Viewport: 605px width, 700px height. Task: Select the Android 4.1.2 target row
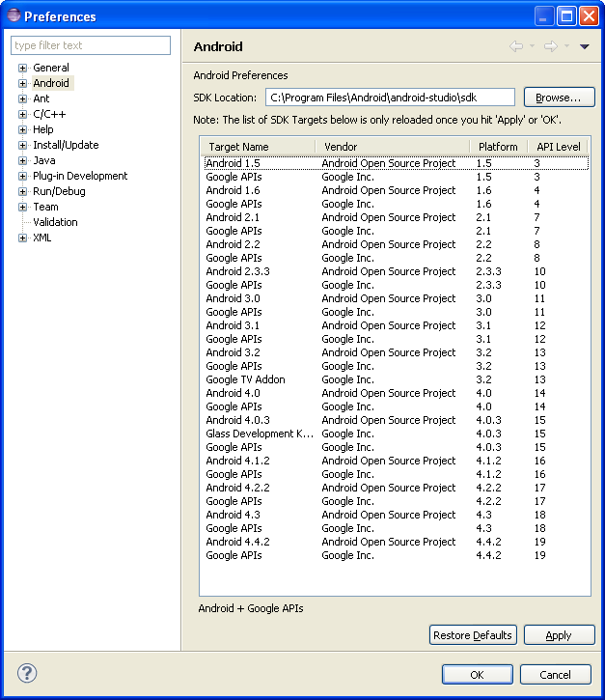pyautogui.click(x=397, y=461)
